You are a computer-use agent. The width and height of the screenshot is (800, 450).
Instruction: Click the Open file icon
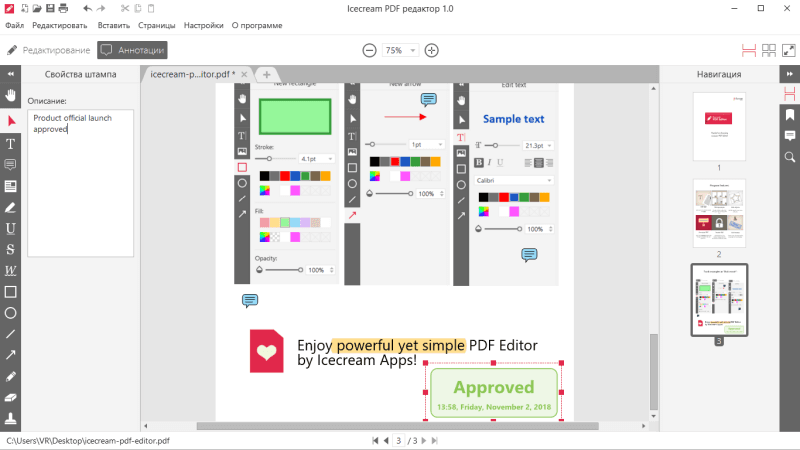click(x=37, y=8)
